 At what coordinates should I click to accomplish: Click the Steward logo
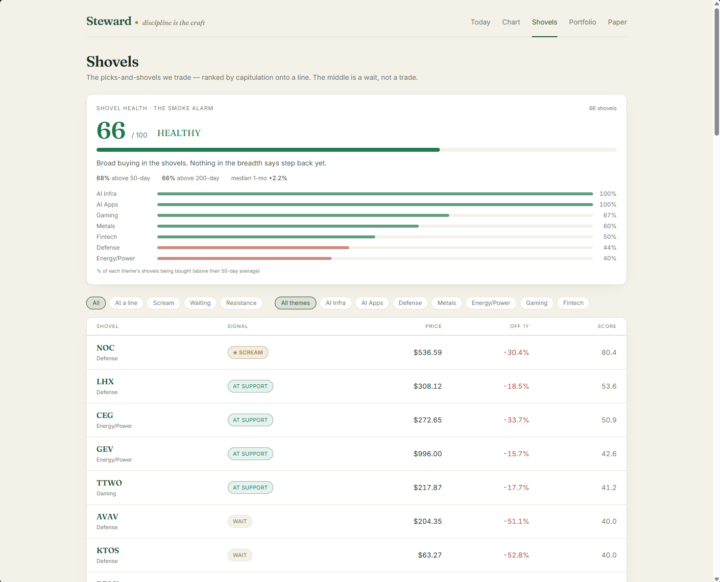tap(109, 21)
